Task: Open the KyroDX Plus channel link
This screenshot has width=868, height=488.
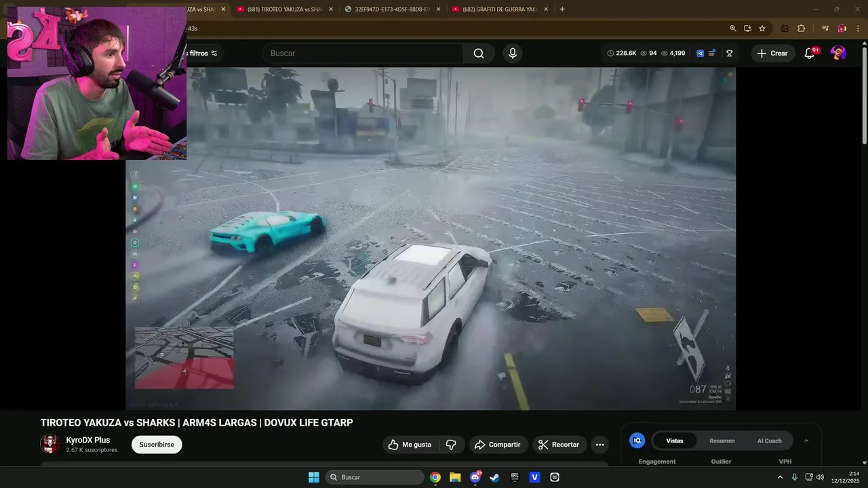Action: coord(88,440)
